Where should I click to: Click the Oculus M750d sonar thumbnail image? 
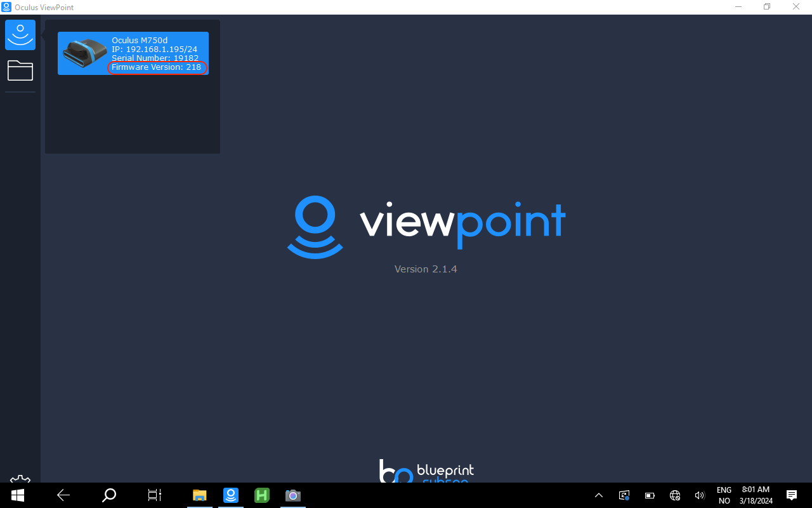pos(84,54)
